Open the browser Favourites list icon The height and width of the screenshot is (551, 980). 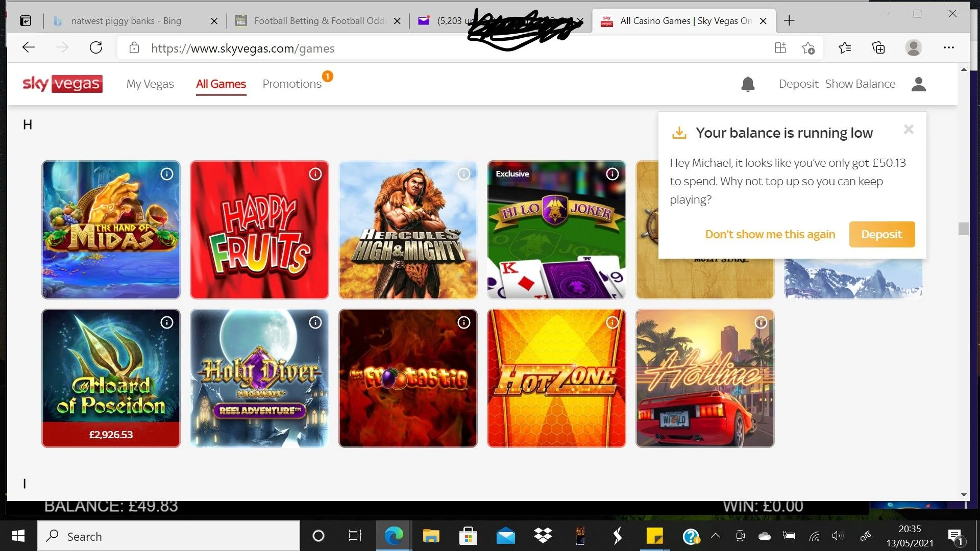[x=845, y=48]
